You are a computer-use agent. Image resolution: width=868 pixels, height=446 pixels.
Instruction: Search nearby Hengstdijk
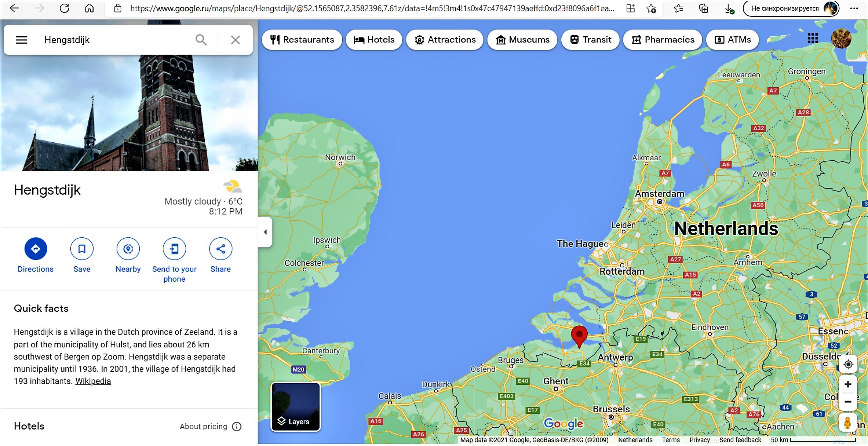pos(128,255)
